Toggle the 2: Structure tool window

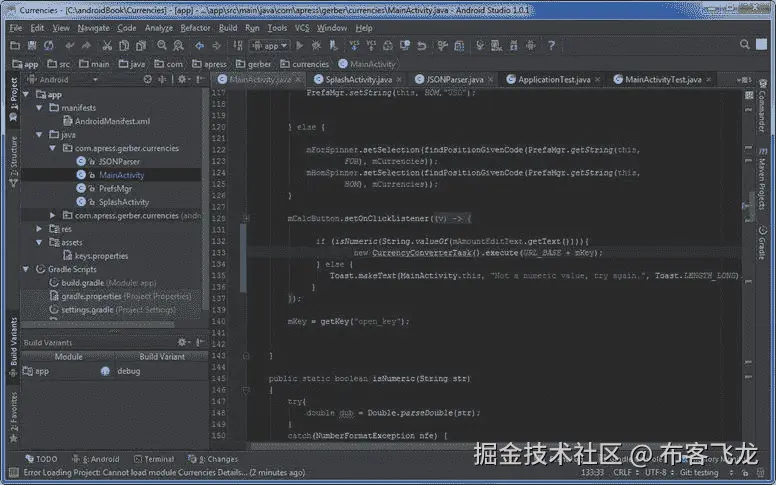point(13,161)
